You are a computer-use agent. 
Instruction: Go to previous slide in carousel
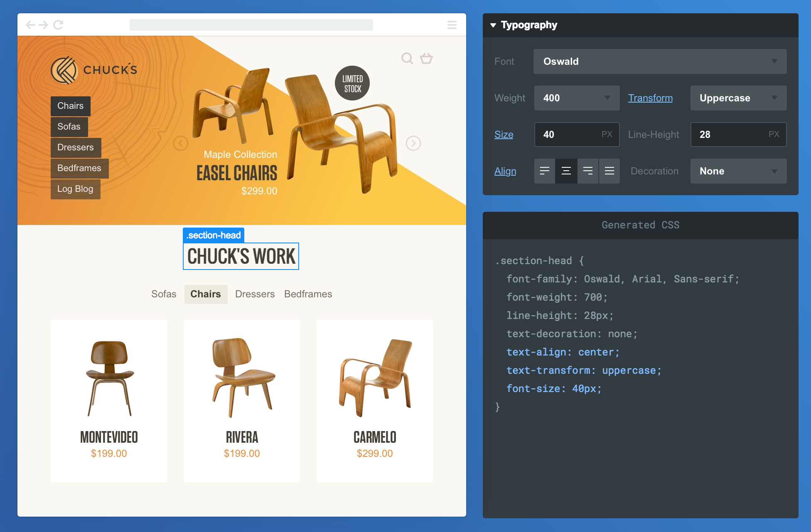point(181,143)
